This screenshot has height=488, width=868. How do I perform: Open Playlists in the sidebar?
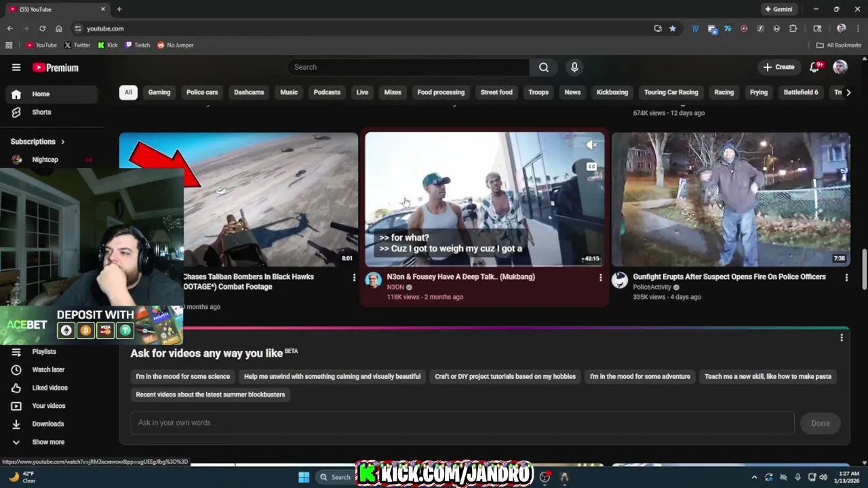[53, 351]
